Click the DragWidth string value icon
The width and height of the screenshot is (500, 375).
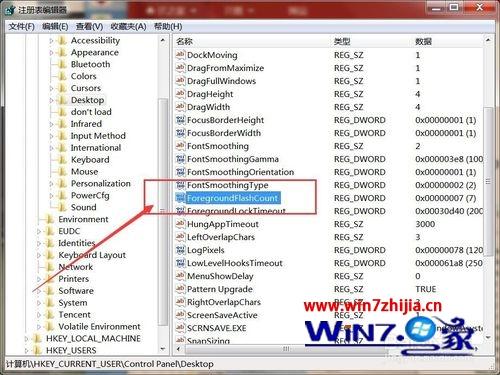point(180,107)
